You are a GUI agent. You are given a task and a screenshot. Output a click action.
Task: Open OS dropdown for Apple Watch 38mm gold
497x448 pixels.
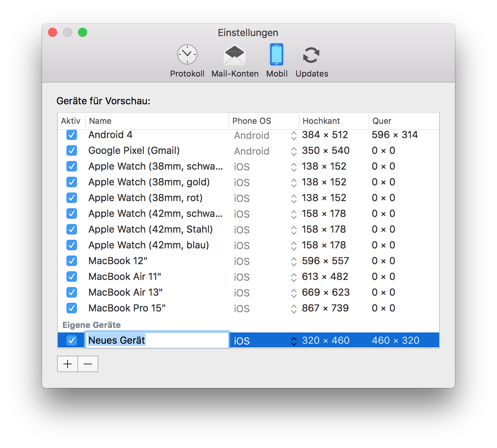(x=265, y=183)
